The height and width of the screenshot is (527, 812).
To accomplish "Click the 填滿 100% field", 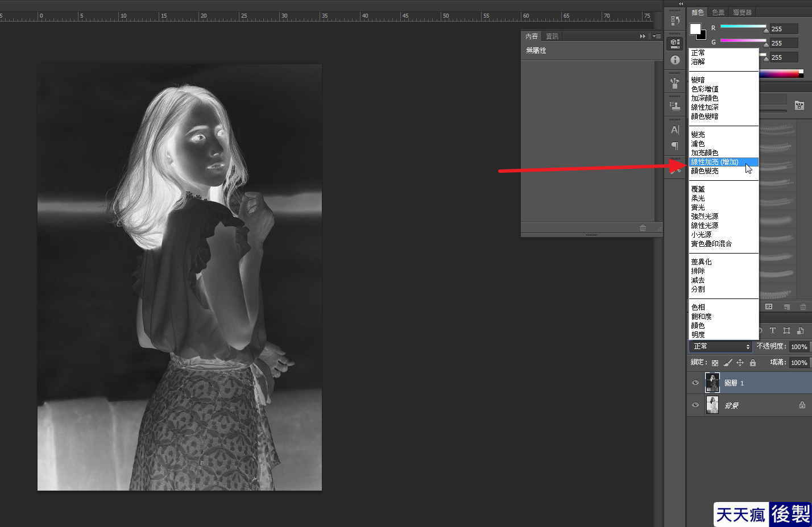I will [x=799, y=363].
